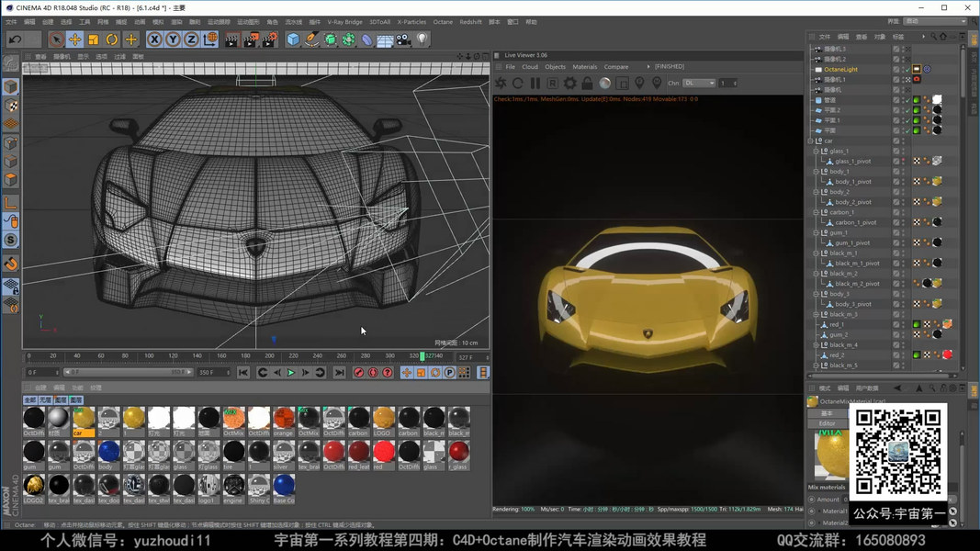Activate the Rotate tool
This screenshot has width=980, height=551.
pos(112,39)
